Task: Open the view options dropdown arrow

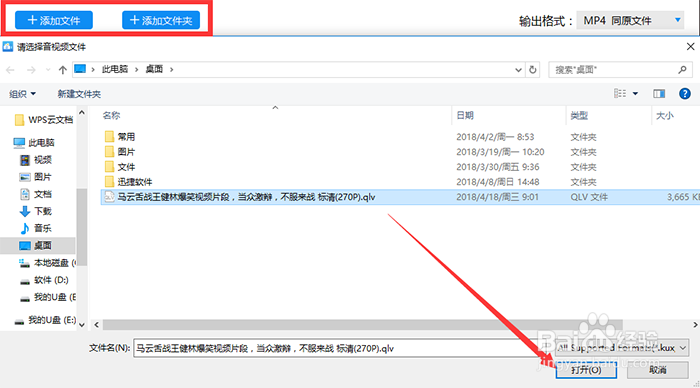Action: click(x=635, y=93)
